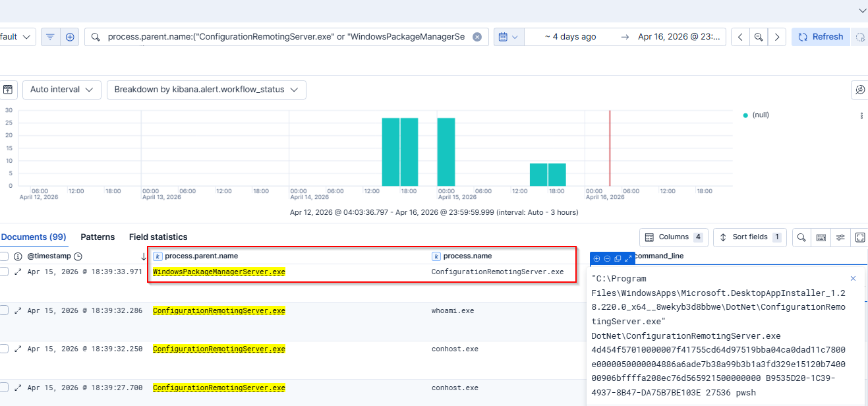
Task: Open the search documents in table magnifier icon
Action: point(802,237)
